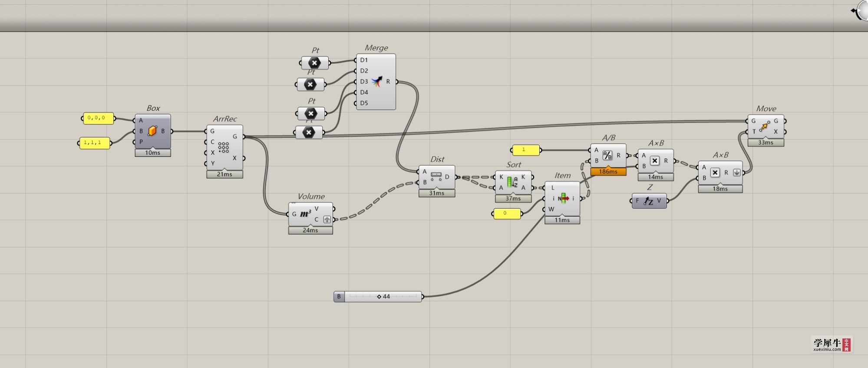Click the F factor input on Z

coord(637,201)
